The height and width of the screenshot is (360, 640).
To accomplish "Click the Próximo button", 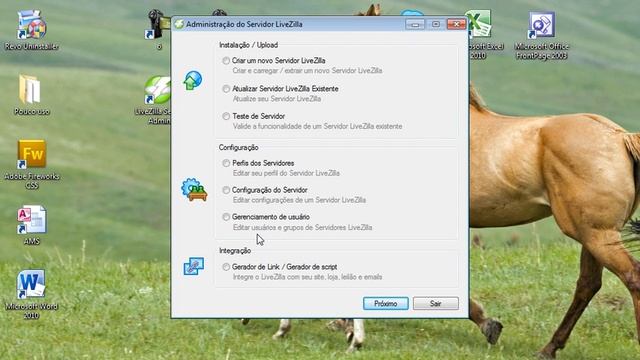I will [386, 303].
